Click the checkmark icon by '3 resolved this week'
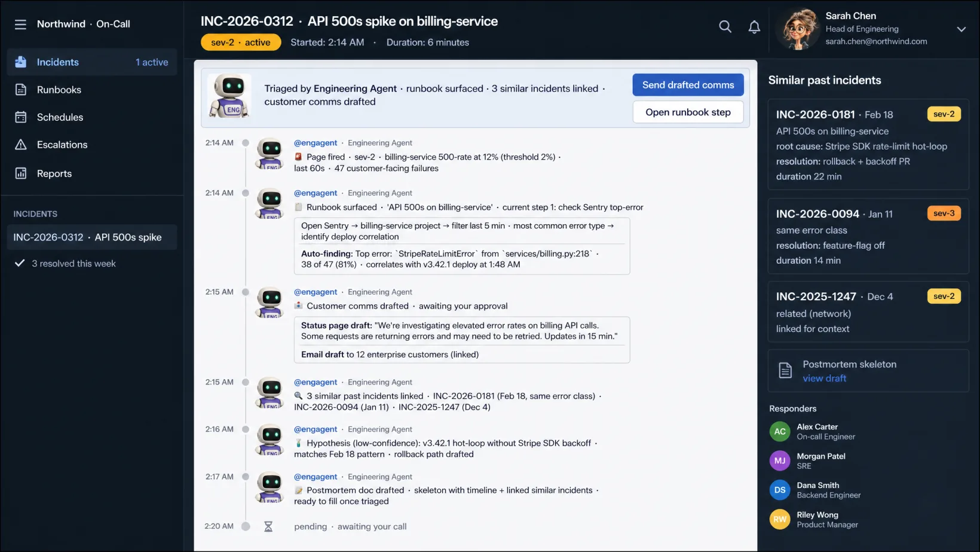The height and width of the screenshot is (552, 980). [20, 263]
